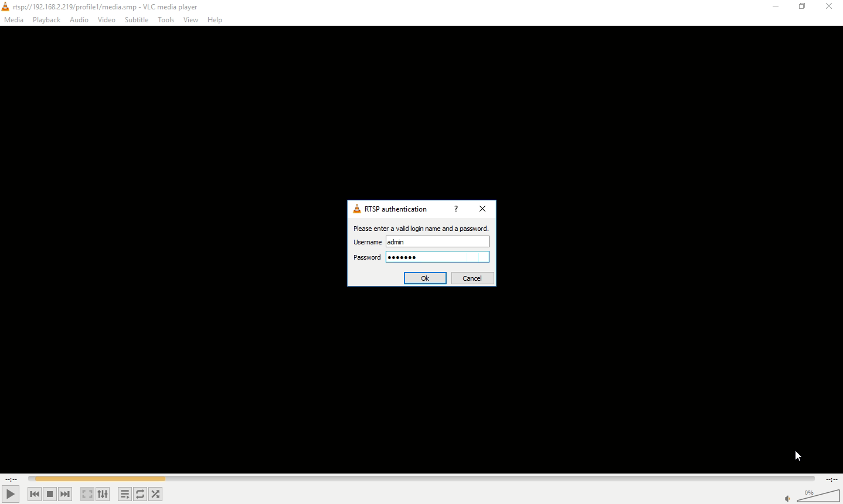
Task: Click the Username input field
Action: pyautogui.click(x=437, y=241)
